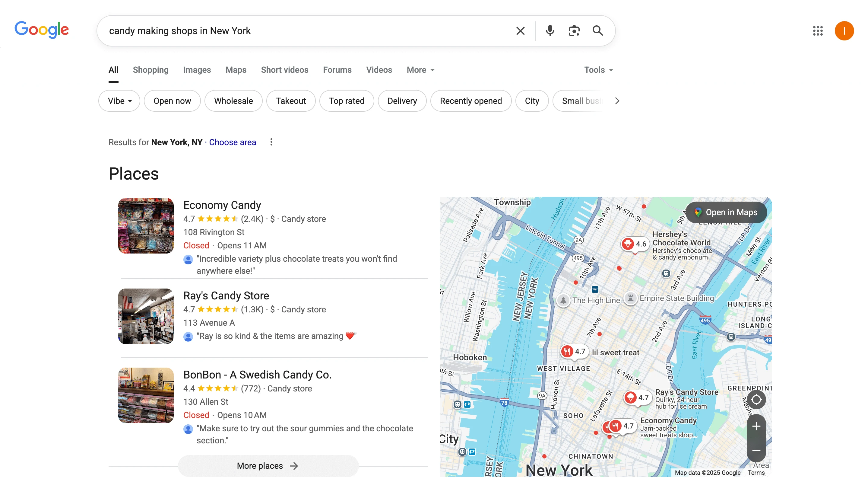Screen dimensions: 868x498
Task: Center map on my location
Action: [756, 399]
